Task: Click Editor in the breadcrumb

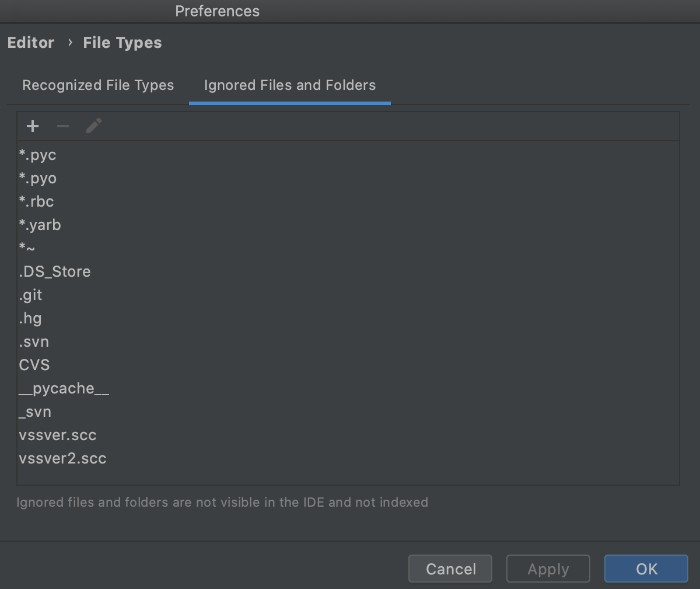Action: click(31, 43)
